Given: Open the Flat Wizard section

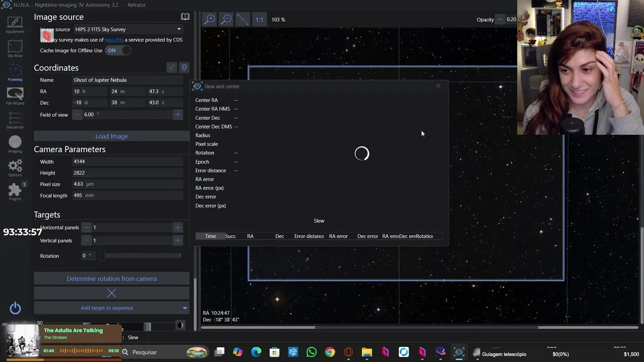Looking at the screenshot, I should pyautogui.click(x=15, y=96).
